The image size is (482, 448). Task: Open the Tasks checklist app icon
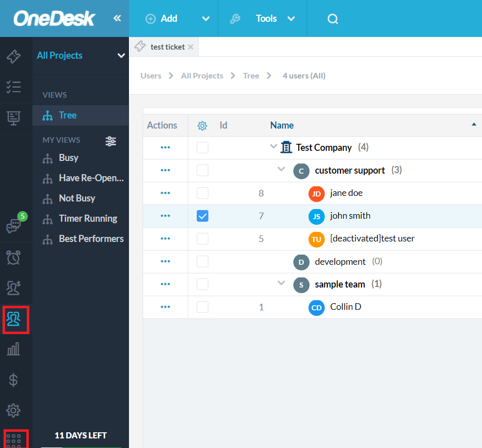point(14,87)
